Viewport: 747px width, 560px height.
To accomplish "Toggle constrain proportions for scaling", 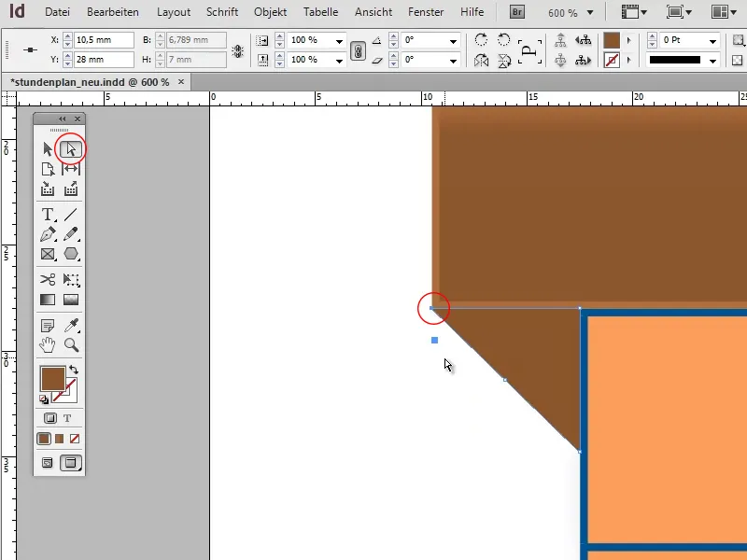I will click(x=358, y=50).
